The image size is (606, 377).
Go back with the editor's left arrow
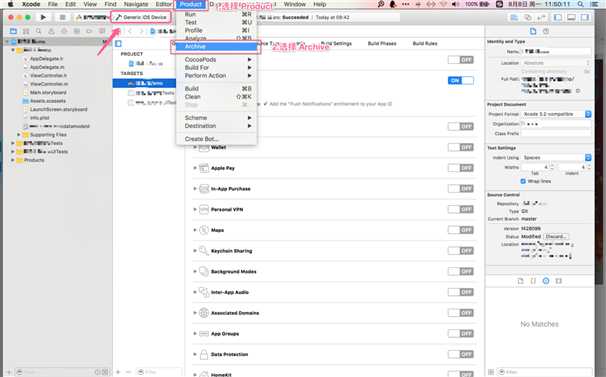(130, 31)
